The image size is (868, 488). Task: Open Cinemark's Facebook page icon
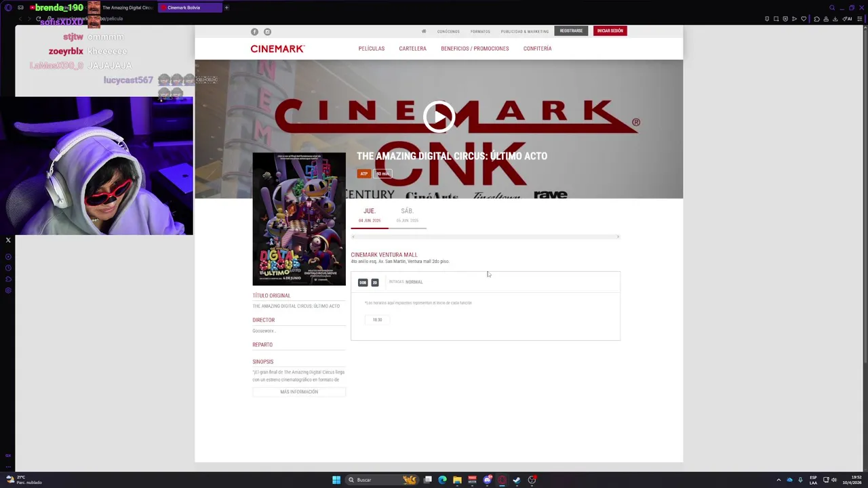pos(255,32)
